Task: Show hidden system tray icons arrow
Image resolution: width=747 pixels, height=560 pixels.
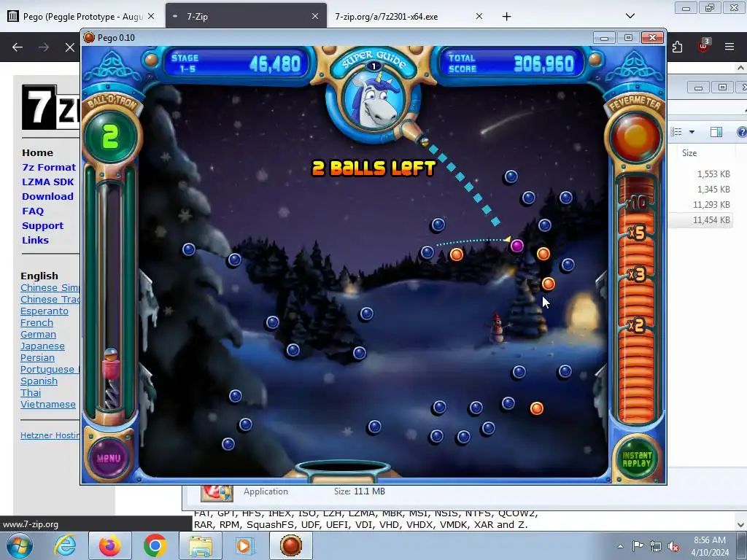Action: pyautogui.click(x=620, y=546)
